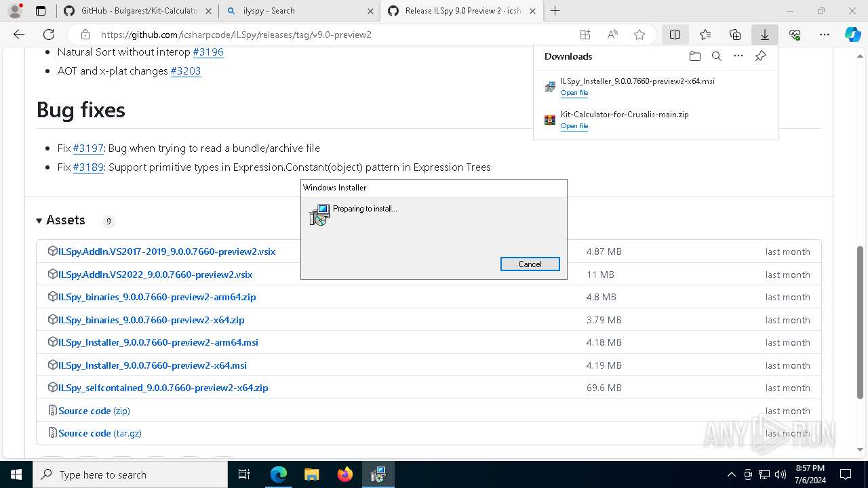Open more options in Downloads panel
This screenshot has height=488, width=868.
click(x=738, y=56)
